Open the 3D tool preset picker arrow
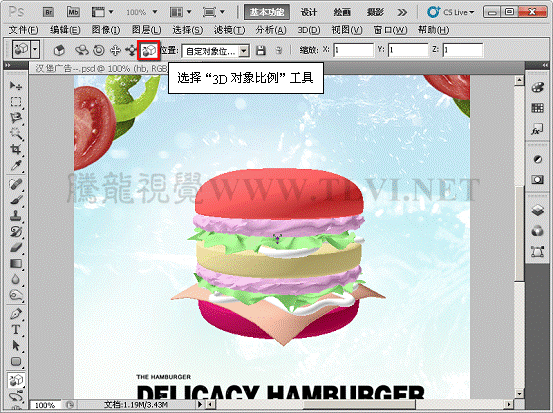The height and width of the screenshot is (413, 553). pos(35,49)
